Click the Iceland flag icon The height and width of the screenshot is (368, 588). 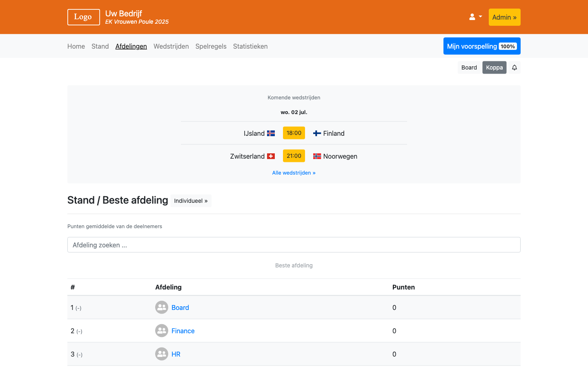point(271,133)
